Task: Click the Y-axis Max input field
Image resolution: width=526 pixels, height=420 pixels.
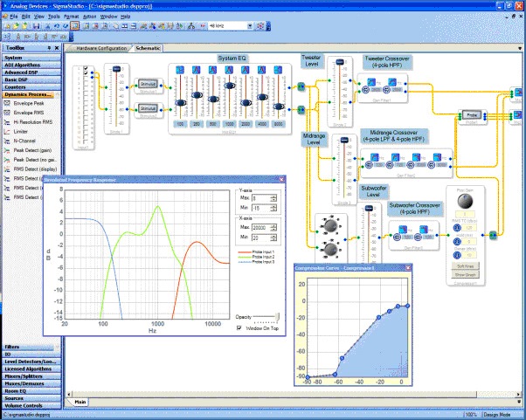Action: point(261,198)
